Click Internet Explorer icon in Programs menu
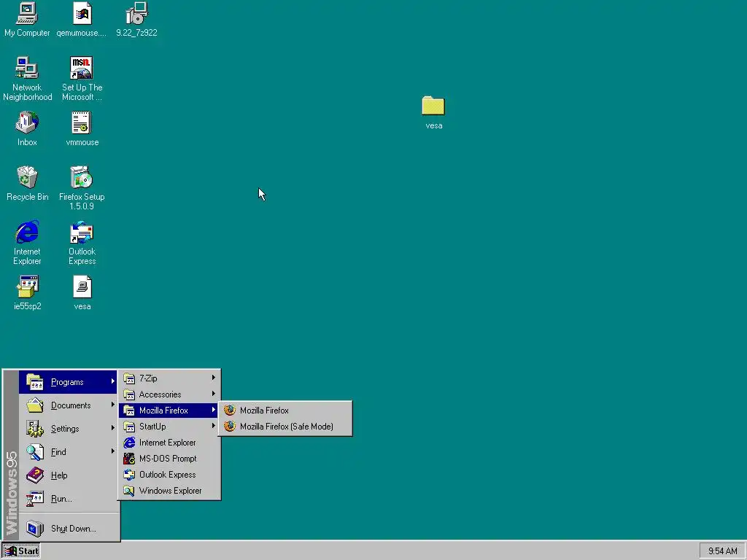 (x=129, y=443)
